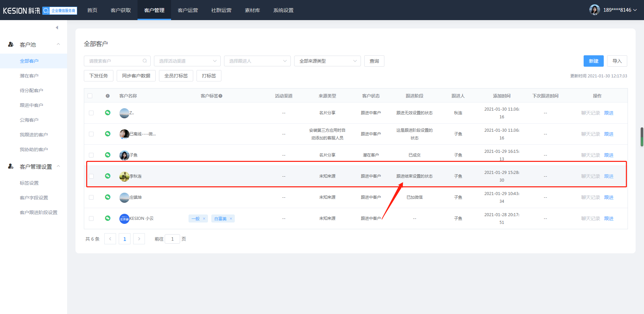Open the 选择跟进人 dropdown

[257, 61]
